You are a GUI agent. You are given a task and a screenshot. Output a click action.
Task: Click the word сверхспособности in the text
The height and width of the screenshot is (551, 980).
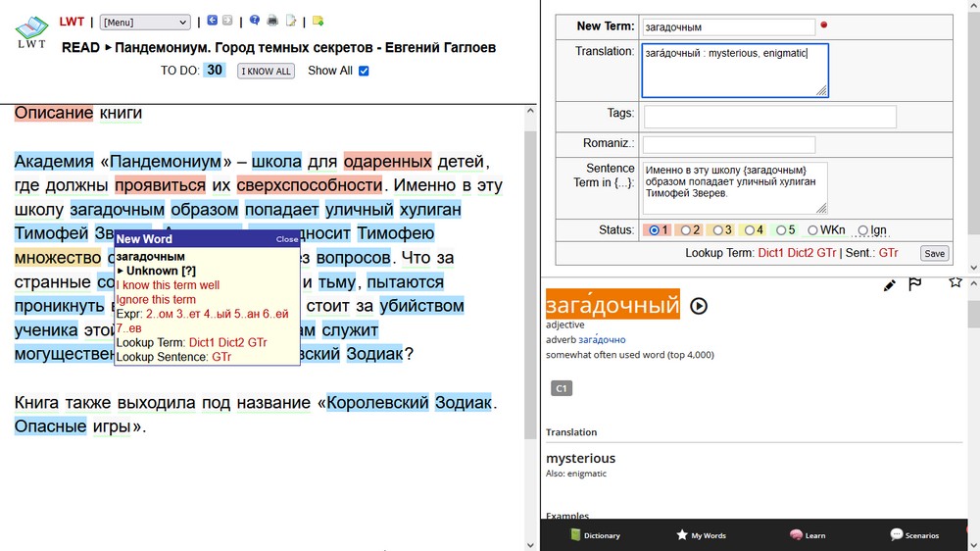(x=310, y=185)
